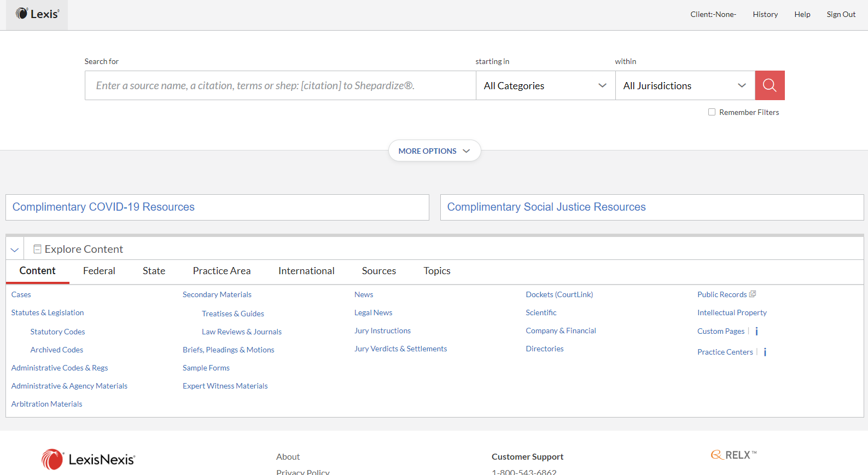The image size is (868, 475).
Task: Open the Scientific link
Action: pyautogui.click(x=541, y=312)
